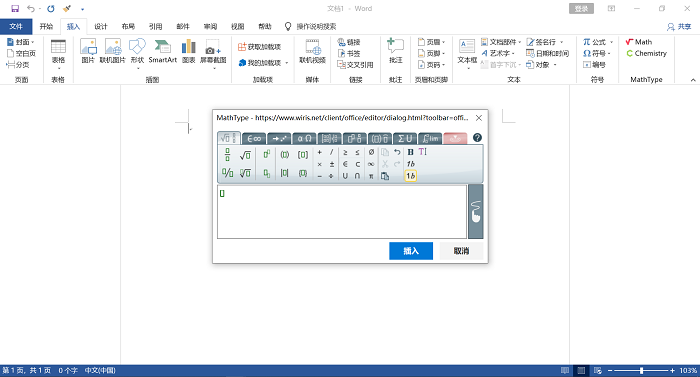
Task: Switch to web layout view in status bar
Action: tap(598, 371)
